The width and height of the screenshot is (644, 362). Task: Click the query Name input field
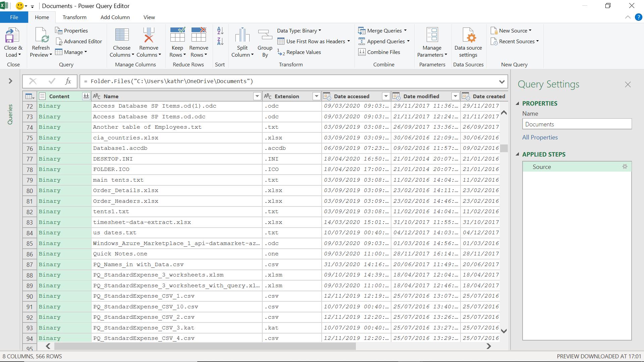[577, 124]
